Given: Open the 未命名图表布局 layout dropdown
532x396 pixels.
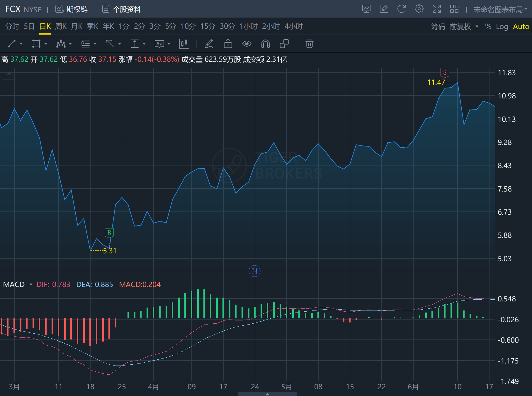Looking at the screenshot, I should (x=500, y=9).
